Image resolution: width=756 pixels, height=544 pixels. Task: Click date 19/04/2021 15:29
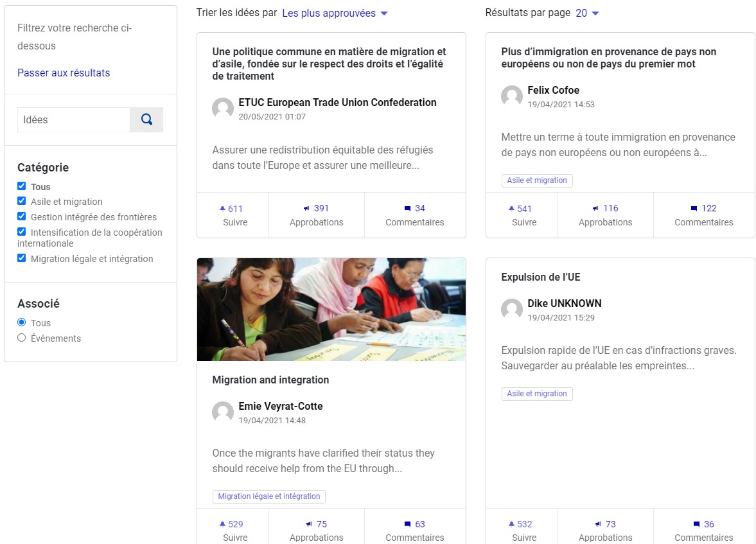[x=561, y=318]
